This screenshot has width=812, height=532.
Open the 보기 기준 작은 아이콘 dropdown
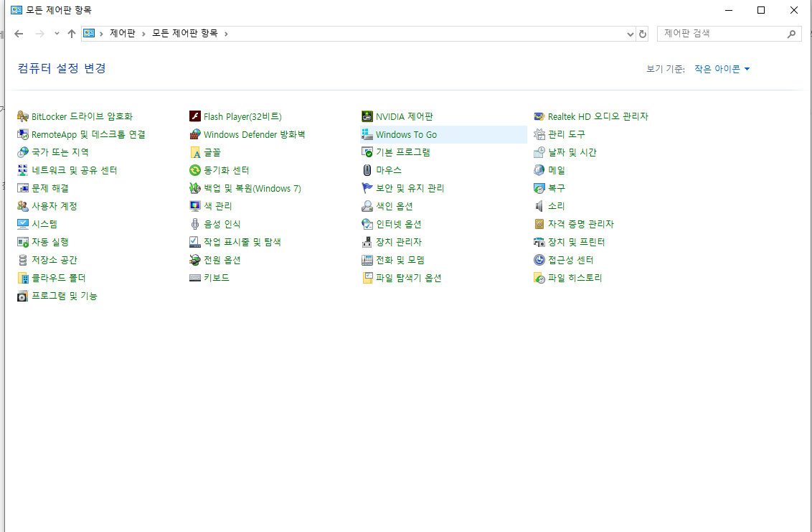(722, 69)
